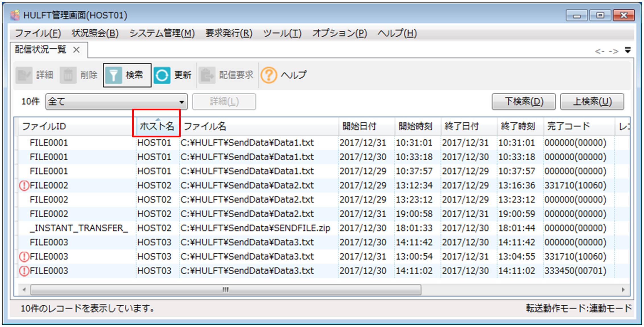The width and height of the screenshot is (644, 327).
Task: Click end time 19:00:59 cell
Action: click(x=517, y=214)
